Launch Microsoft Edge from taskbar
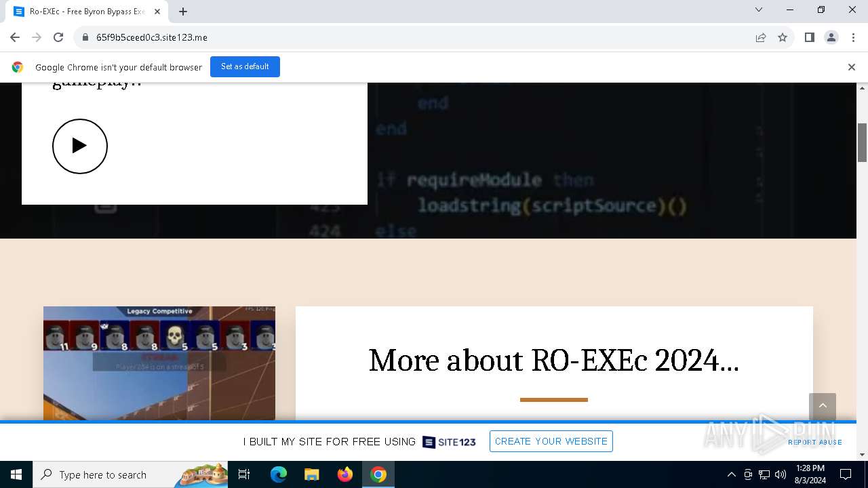Image resolution: width=868 pixels, height=488 pixels. [x=279, y=474]
